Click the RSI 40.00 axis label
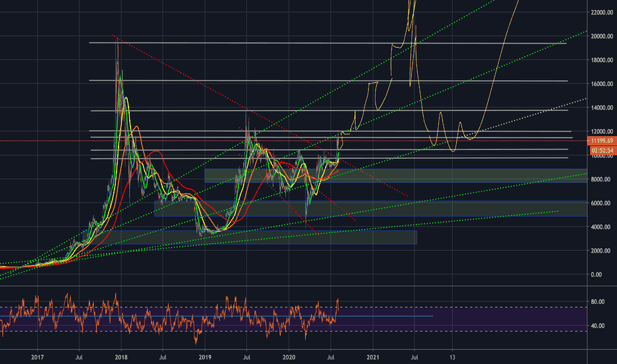This screenshot has width=617, height=364. (598, 326)
